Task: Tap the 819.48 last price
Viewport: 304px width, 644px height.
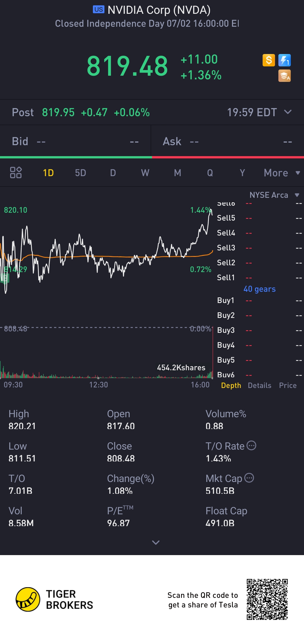Action: click(127, 66)
